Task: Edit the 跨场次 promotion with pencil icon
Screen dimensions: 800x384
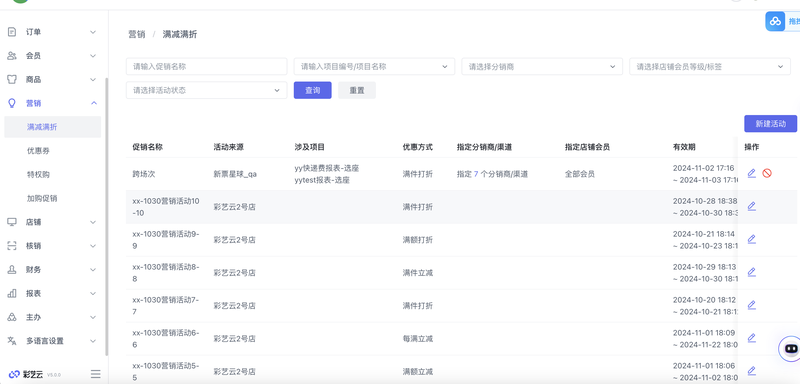Action: pos(751,173)
